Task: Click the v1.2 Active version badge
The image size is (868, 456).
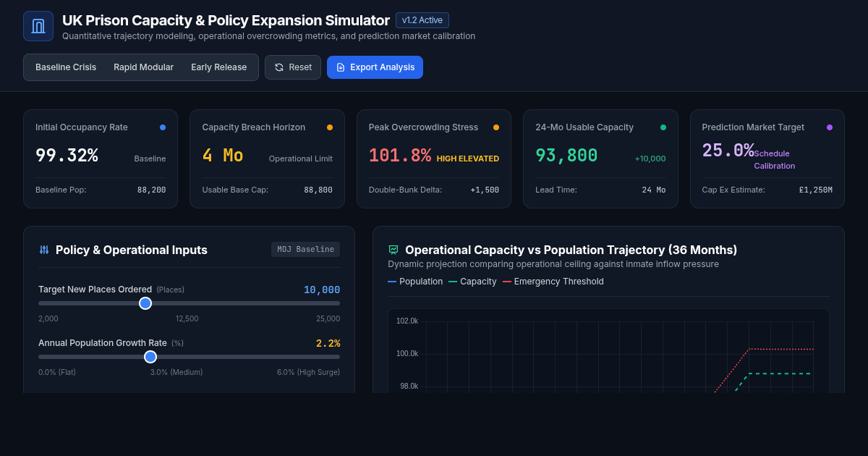Action: pyautogui.click(x=422, y=20)
